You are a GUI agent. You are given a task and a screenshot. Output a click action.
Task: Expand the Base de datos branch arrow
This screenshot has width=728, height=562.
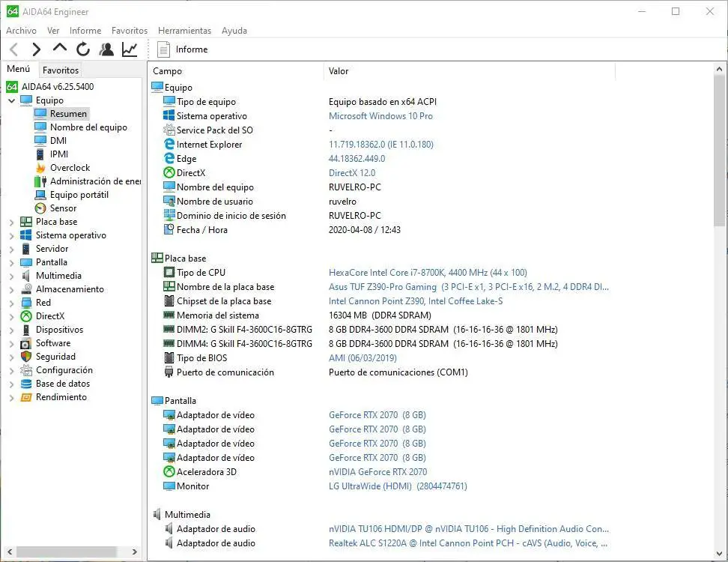point(11,384)
